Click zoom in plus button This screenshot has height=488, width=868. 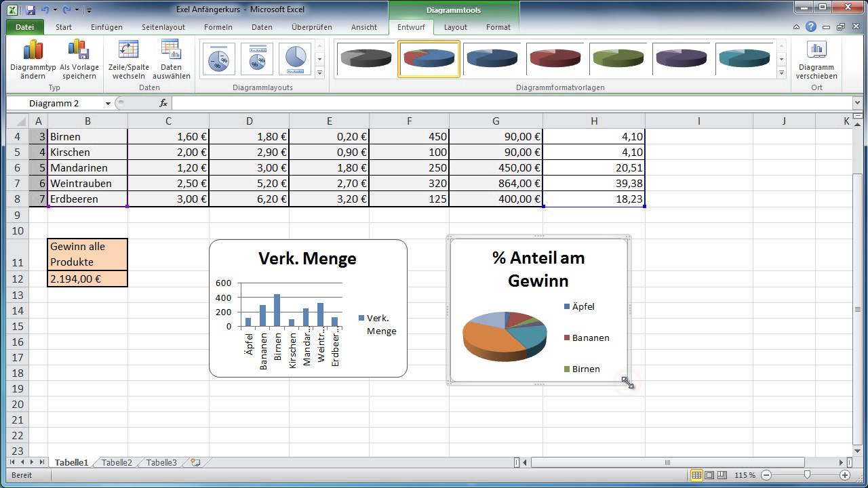click(x=844, y=475)
